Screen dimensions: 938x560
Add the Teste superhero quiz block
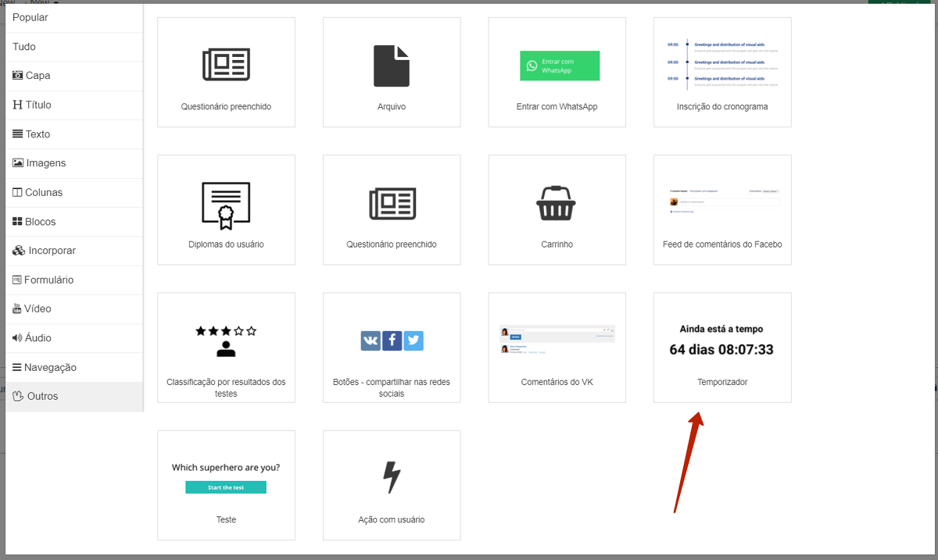[226, 485]
